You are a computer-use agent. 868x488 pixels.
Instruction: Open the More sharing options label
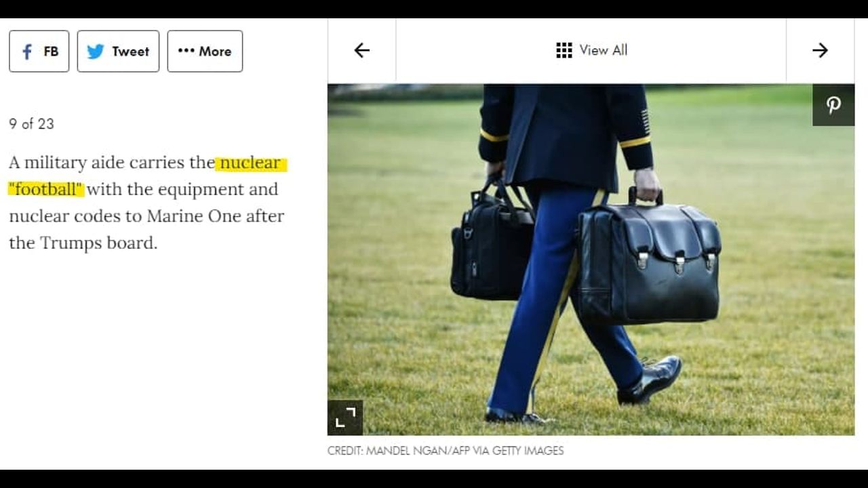tap(215, 52)
